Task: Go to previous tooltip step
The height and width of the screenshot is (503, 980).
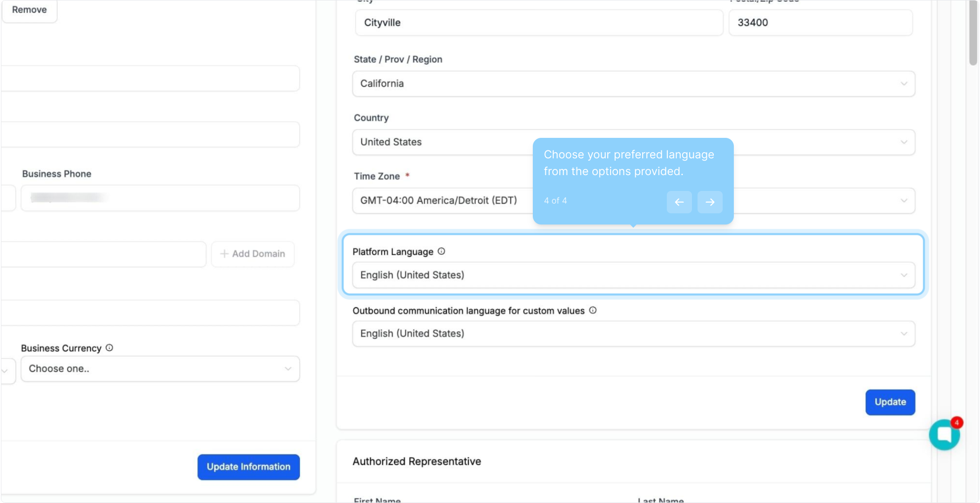Action: point(679,202)
